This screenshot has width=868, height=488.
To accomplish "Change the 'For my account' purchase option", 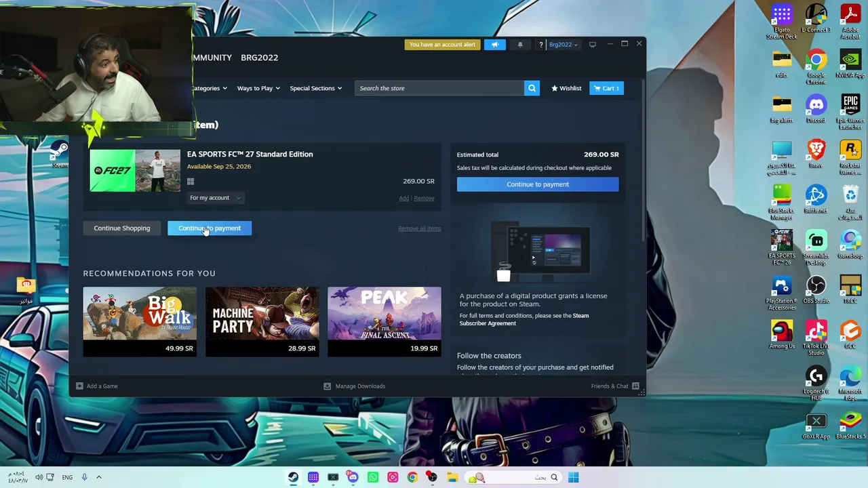I will pos(215,198).
